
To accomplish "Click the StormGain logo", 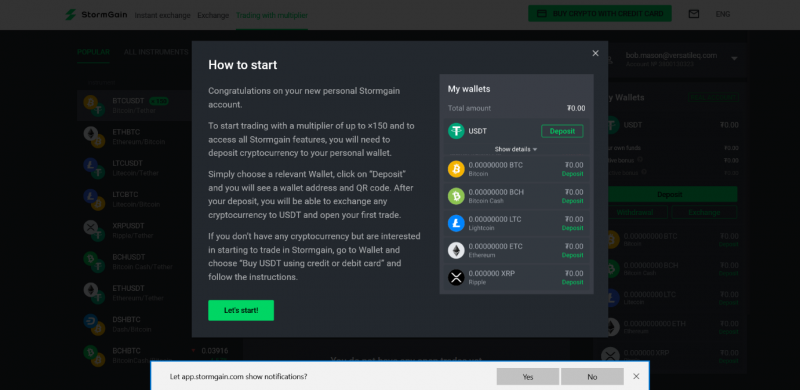I will pyautogui.click(x=96, y=14).
